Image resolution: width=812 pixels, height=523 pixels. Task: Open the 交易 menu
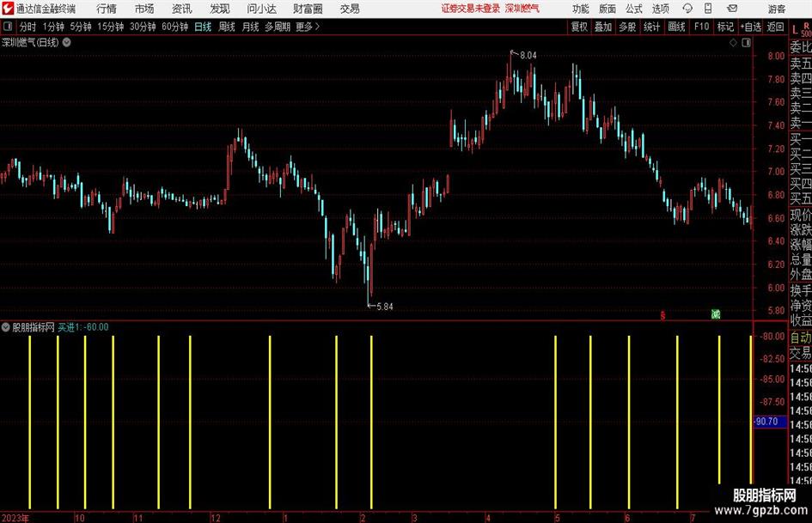point(350,9)
